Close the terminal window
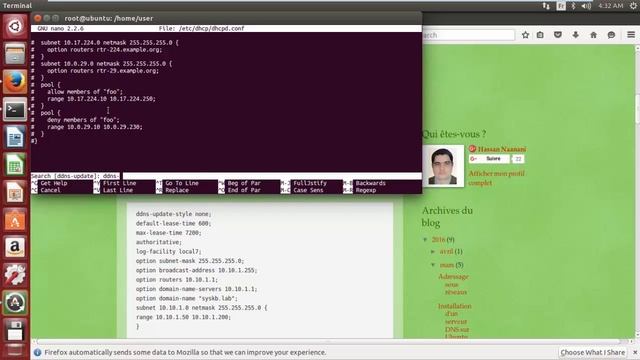The image size is (640, 360). pos(38,18)
